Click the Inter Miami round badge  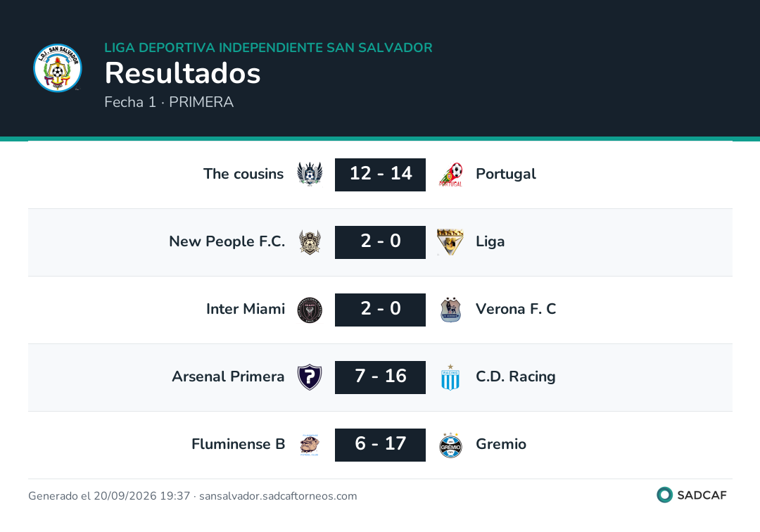click(x=310, y=310)
